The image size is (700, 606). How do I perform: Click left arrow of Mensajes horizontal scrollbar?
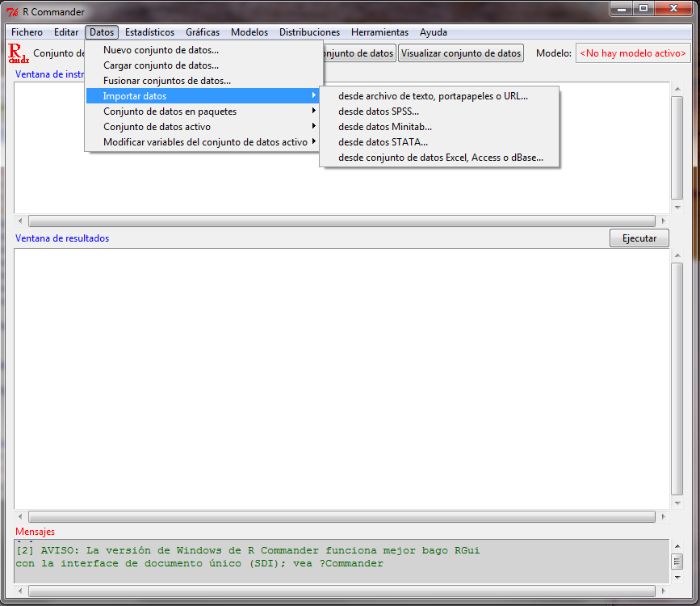[x=20, y=591]
